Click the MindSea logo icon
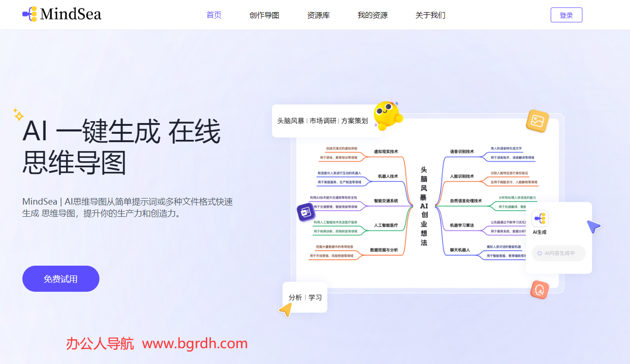 point(30,14)
